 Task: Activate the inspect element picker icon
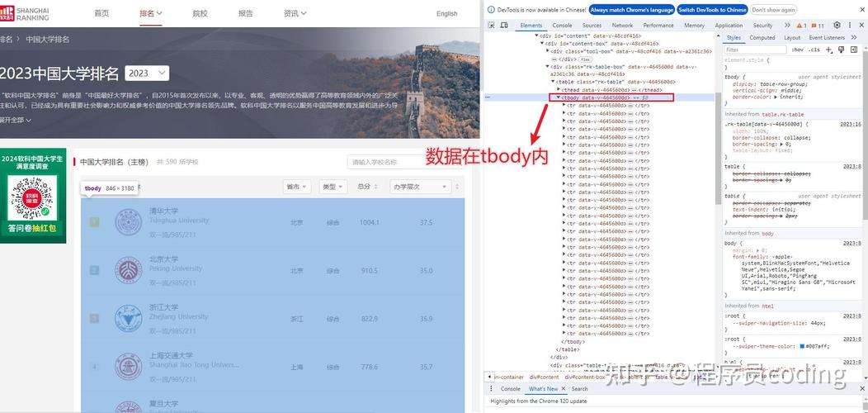click(490, 26)
